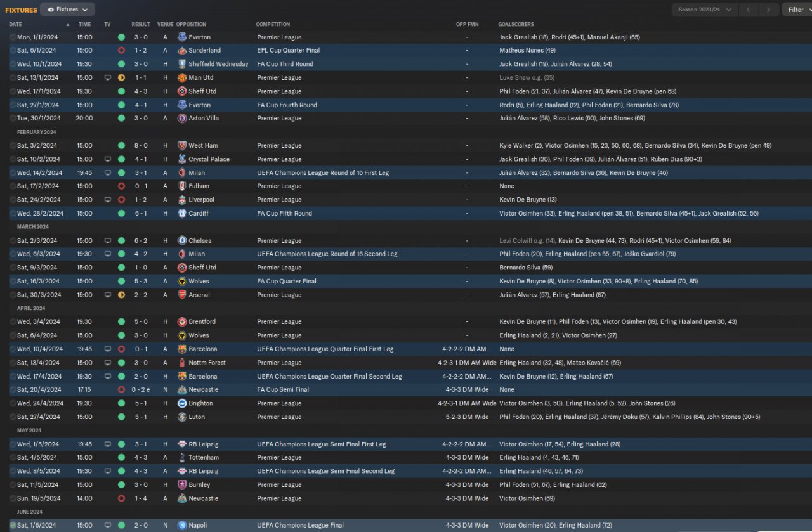Open the Aston Villa opposition link

[x=204, y=119]
